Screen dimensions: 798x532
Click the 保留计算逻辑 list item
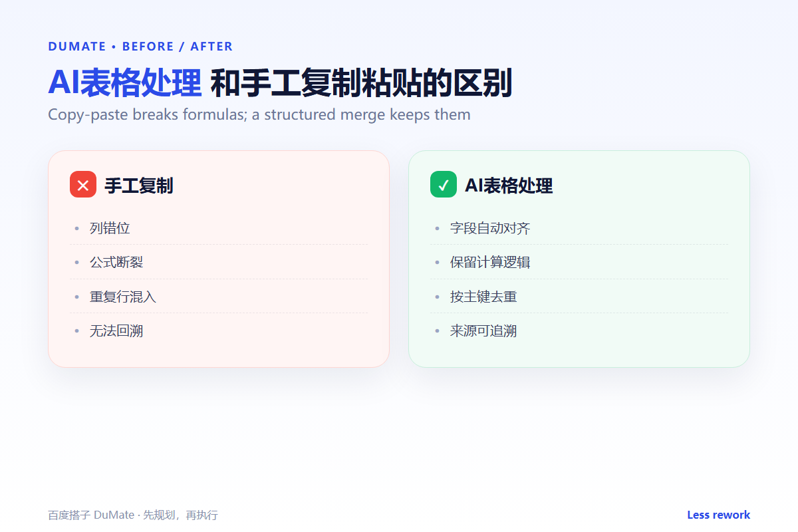[579, 262]
